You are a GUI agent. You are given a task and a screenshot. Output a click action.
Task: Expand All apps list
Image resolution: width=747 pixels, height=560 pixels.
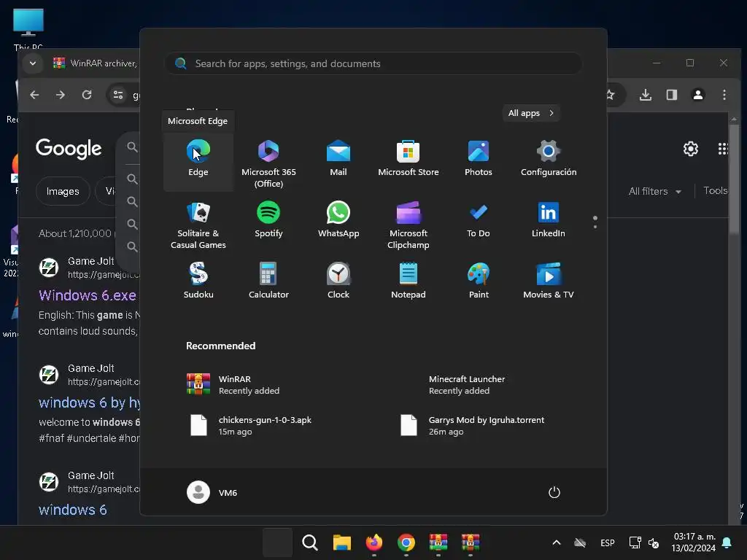[x=531, y=113]
